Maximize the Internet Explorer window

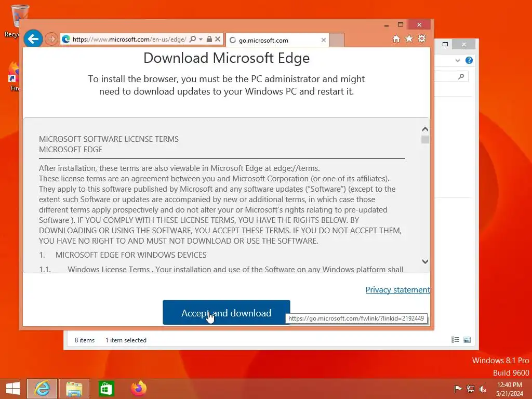click(x=401, y=25)
